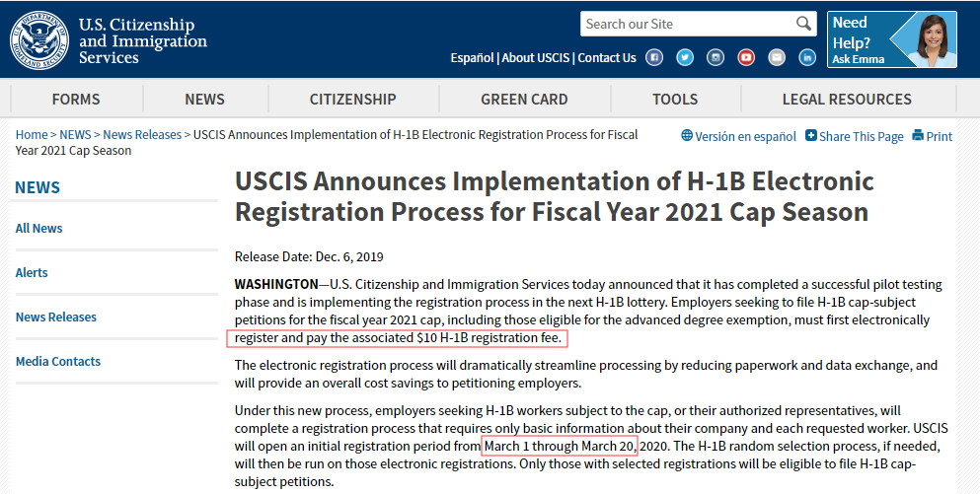Image resolution: width=980 pixels, height=494 pixels.
Task: Open the USCIS Twitter icon
Action: [685, 58]
